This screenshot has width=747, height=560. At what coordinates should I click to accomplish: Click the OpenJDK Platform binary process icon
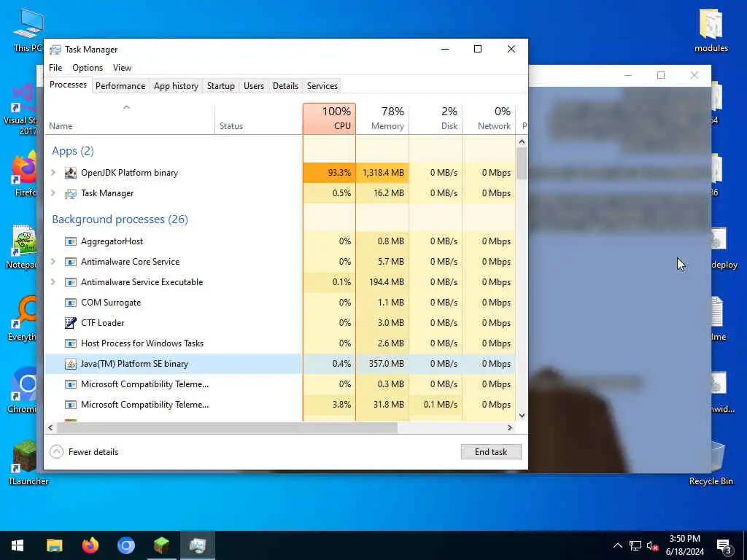pos(71,173)
